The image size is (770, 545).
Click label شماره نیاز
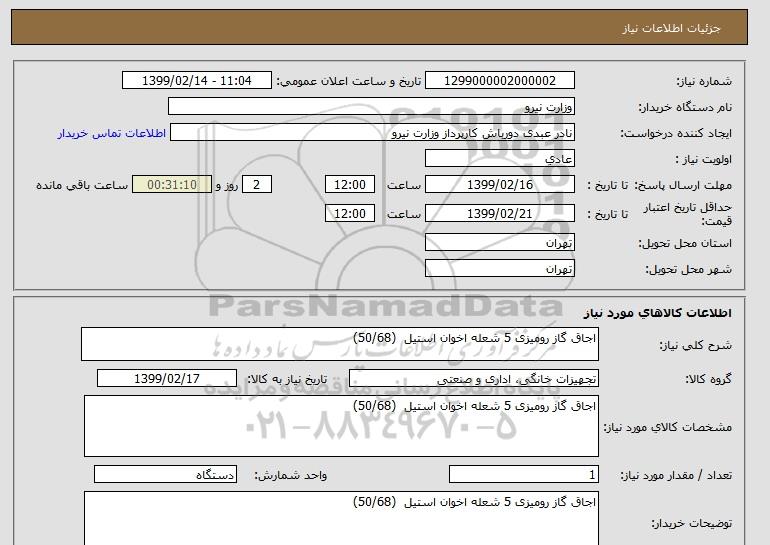[x=704, y=81]
